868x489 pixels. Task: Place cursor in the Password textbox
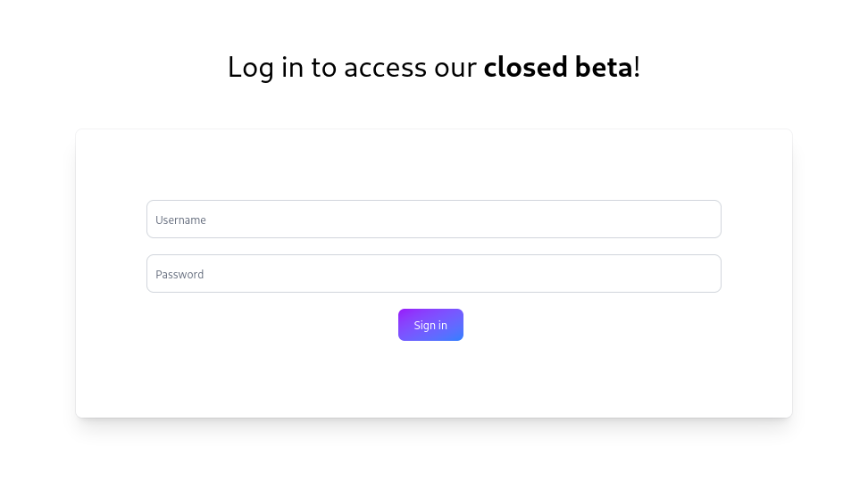pos(433,274)
